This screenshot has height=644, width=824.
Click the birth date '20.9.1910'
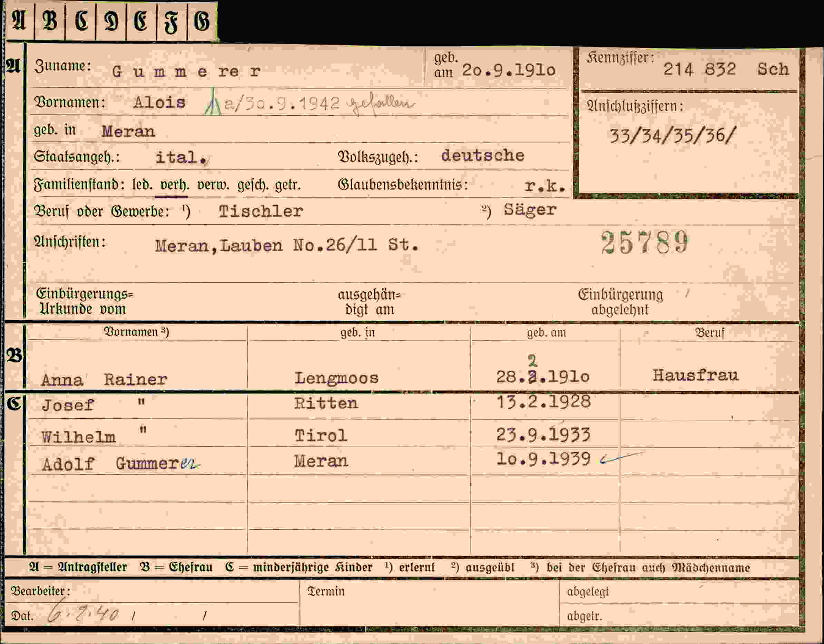[x=509, y=70]
